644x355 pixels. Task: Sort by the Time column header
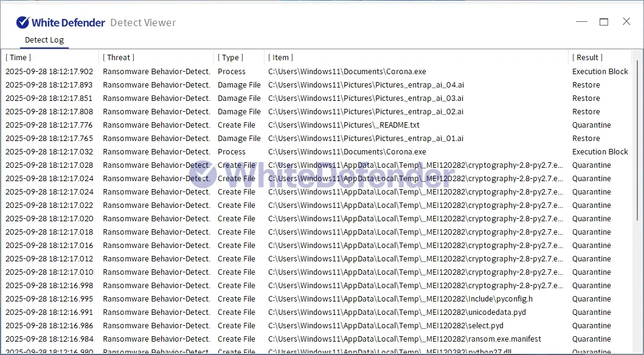(18, 58)
